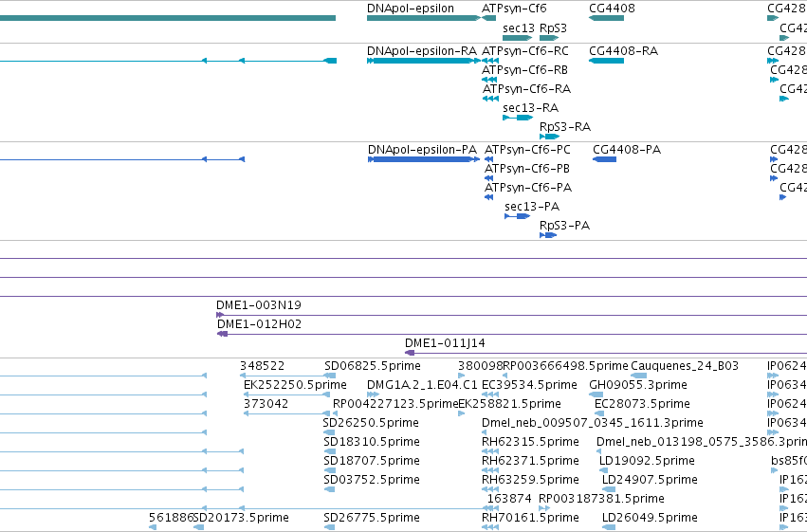Click the RpS3 gene arrow glyph

(549, 38)
